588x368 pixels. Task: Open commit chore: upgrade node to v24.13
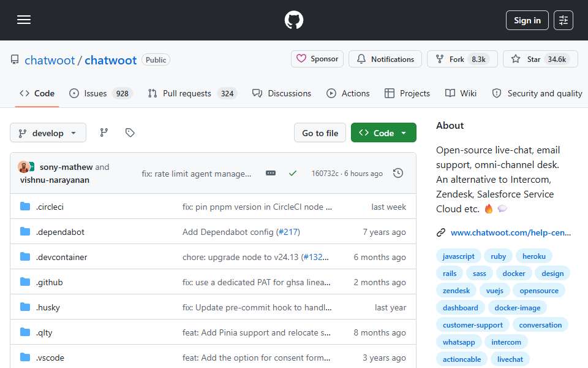tap(240, 257)
